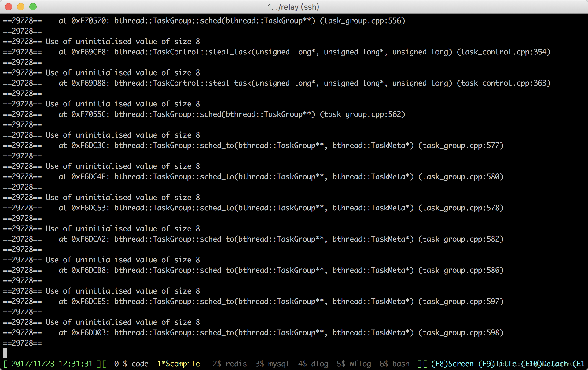Click line ending 'task_group.cpp:580'
This screenshot has width=588, height=370.
253,177
